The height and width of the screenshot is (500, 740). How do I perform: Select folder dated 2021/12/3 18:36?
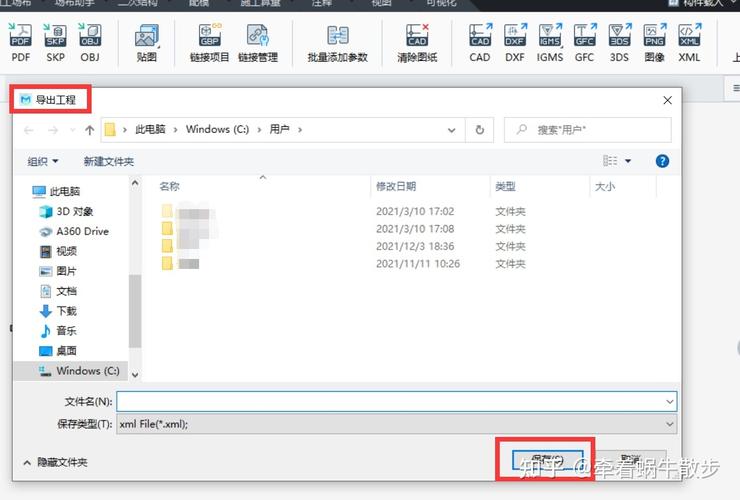tap(344, 246)
